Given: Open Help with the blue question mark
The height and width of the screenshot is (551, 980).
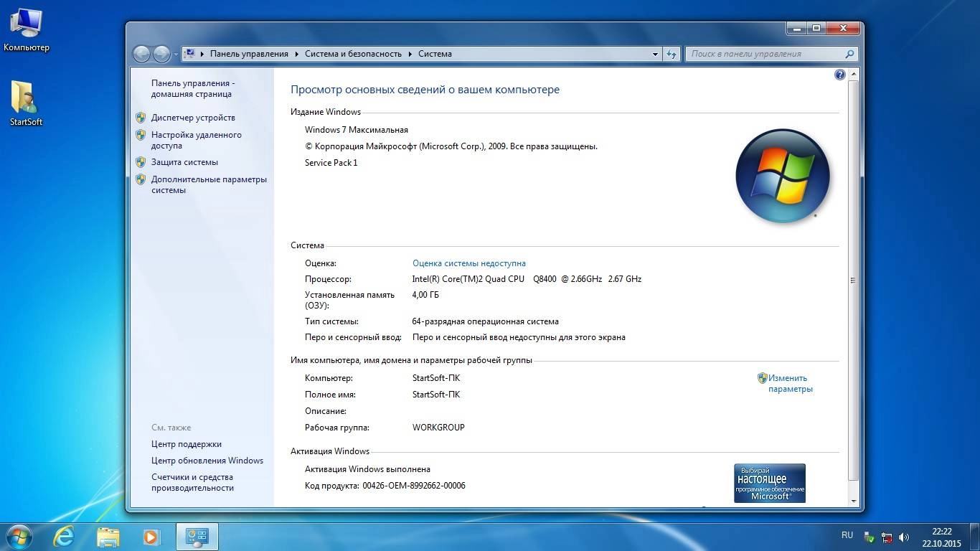Looking at the screenshot, I should [x=840, y=75].
